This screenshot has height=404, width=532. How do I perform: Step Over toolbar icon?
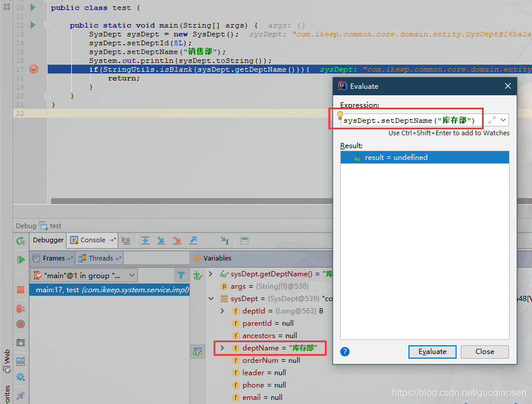(145, 241)
